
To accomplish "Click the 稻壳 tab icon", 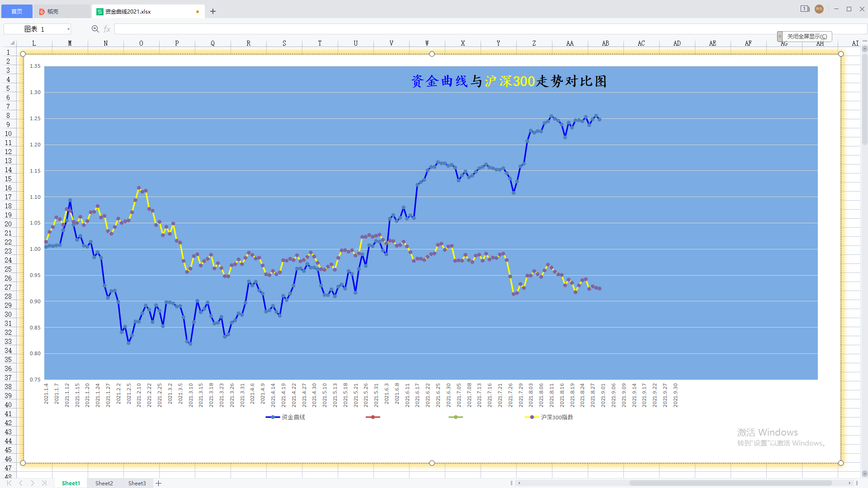I will click(42, 12).
